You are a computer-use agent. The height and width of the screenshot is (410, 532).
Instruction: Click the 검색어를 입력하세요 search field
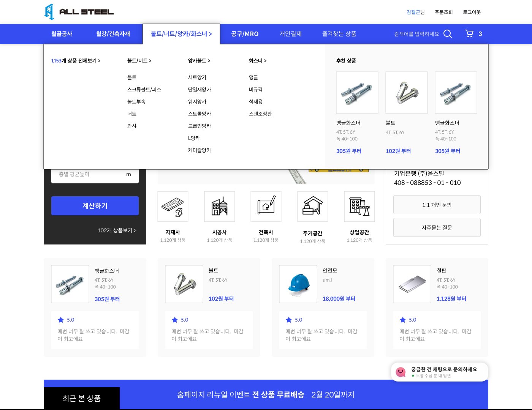click(x=416, y=34)
